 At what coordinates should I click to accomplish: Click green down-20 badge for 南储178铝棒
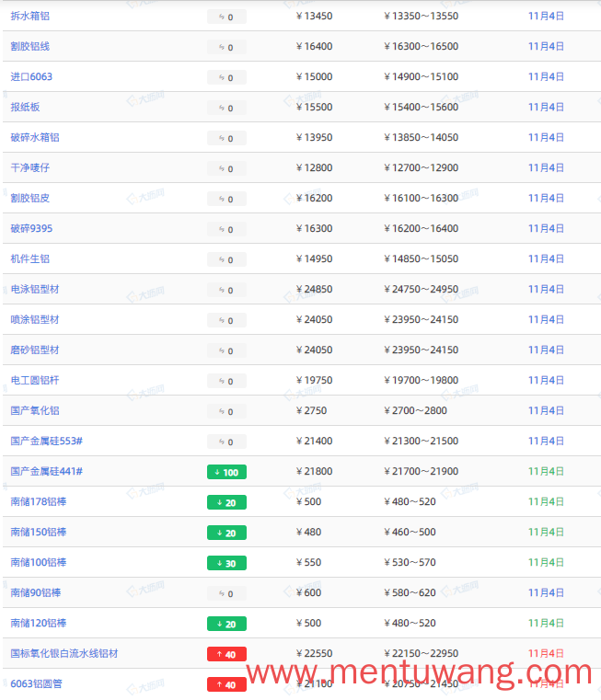pyautogui.click(x=226, y=502)
